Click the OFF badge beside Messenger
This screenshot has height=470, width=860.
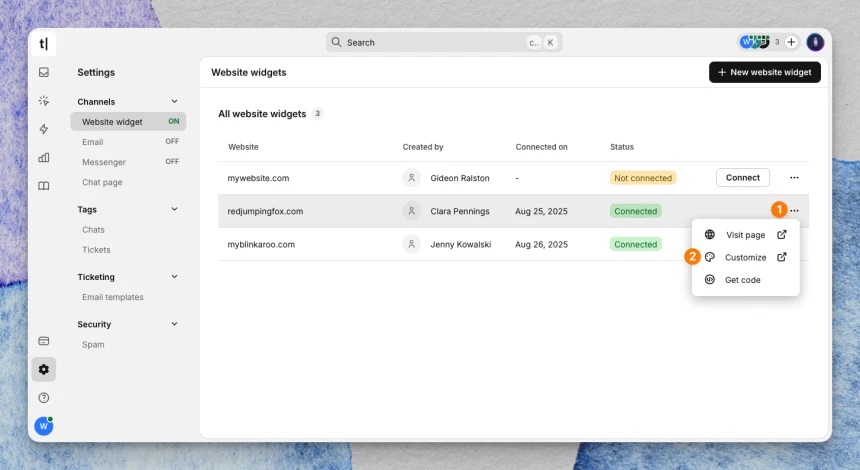tap(172, 161)
